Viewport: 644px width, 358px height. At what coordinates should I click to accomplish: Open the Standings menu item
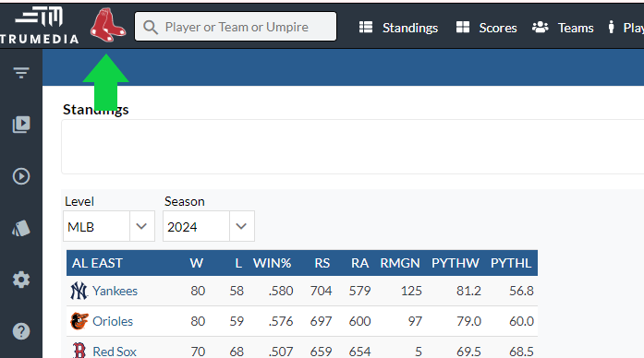click(398, 28)
